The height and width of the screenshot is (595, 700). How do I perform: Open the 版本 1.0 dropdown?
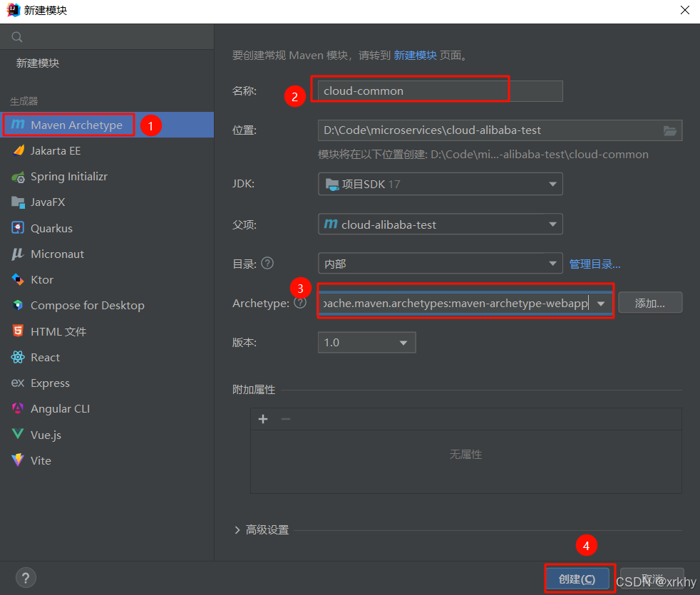click(x=367, y=342)
